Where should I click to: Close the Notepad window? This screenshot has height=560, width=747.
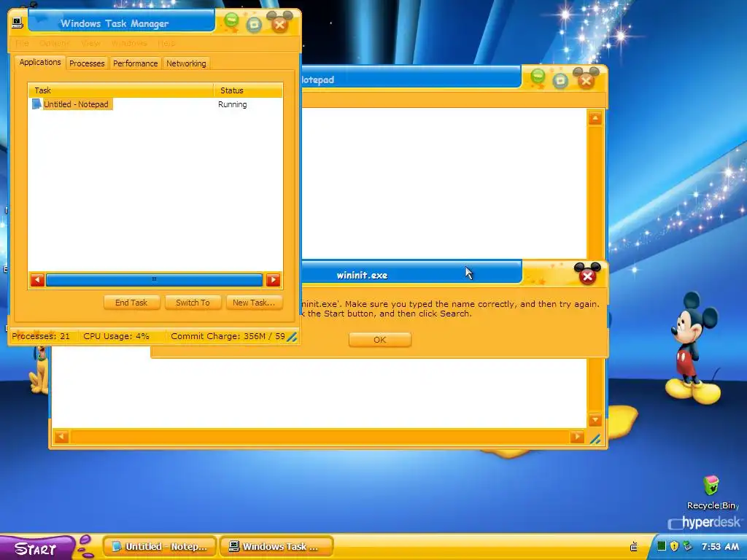click(586, 80)
